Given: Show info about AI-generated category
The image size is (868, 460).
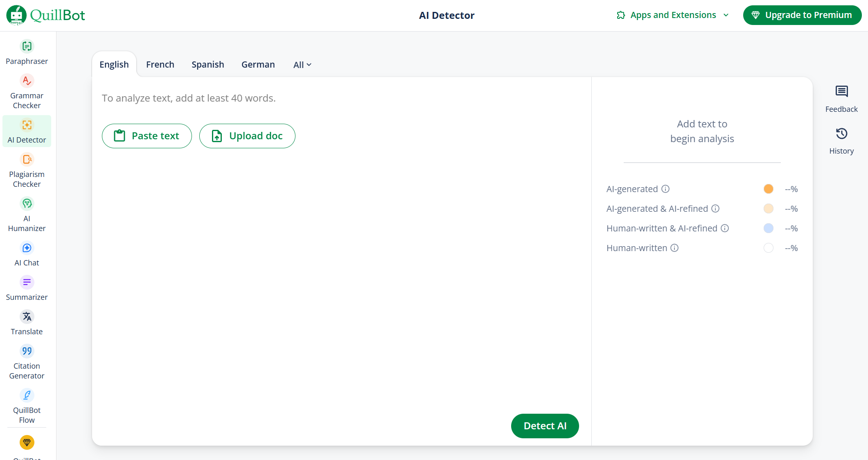Looking at the screenshot, I should [665, 189].
